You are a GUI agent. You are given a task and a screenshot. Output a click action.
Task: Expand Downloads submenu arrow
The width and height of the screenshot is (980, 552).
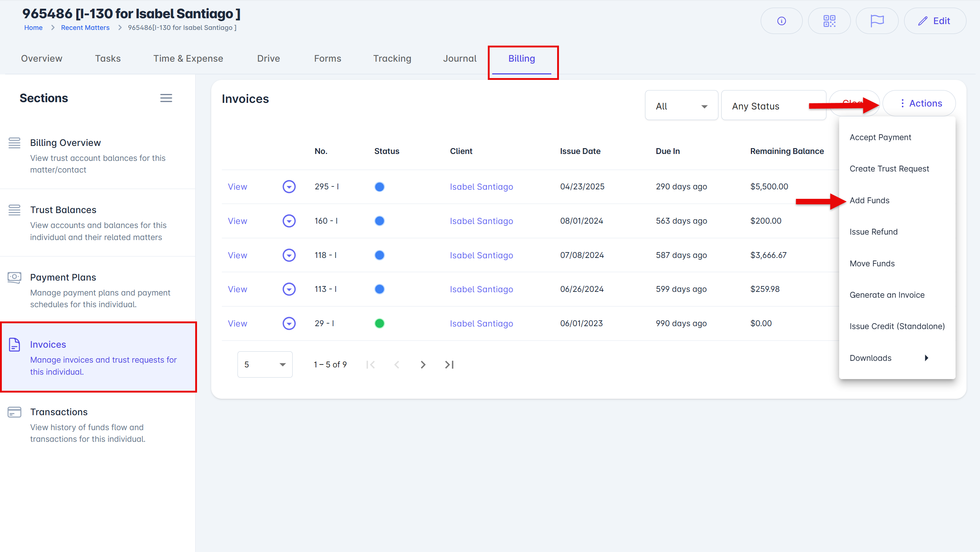[x=926, y=358]
